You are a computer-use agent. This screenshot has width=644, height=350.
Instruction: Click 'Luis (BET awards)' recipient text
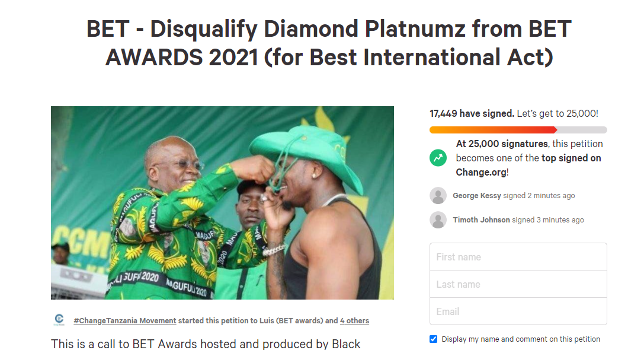click(291, 321)
